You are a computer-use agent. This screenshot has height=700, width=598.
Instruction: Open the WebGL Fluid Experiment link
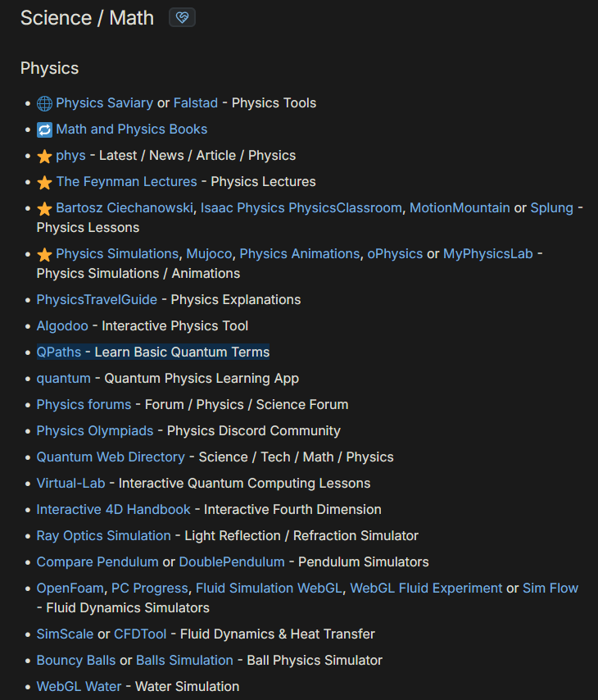(x=426, y=588)
